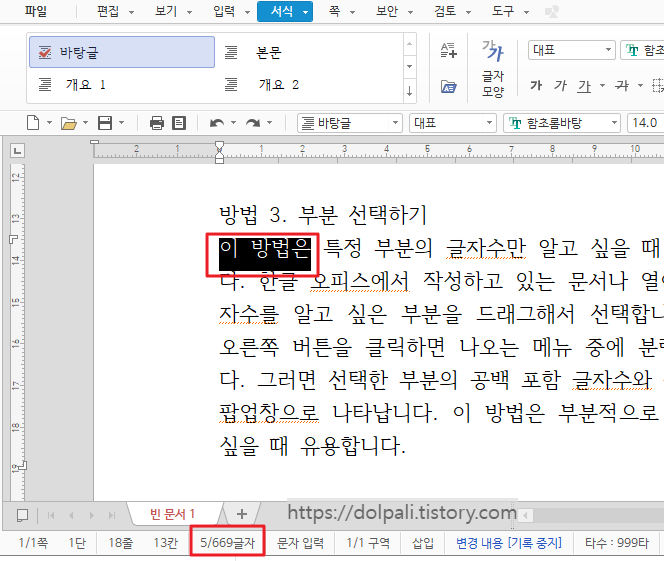
Task: Click the redo icon
Action: 253,123
